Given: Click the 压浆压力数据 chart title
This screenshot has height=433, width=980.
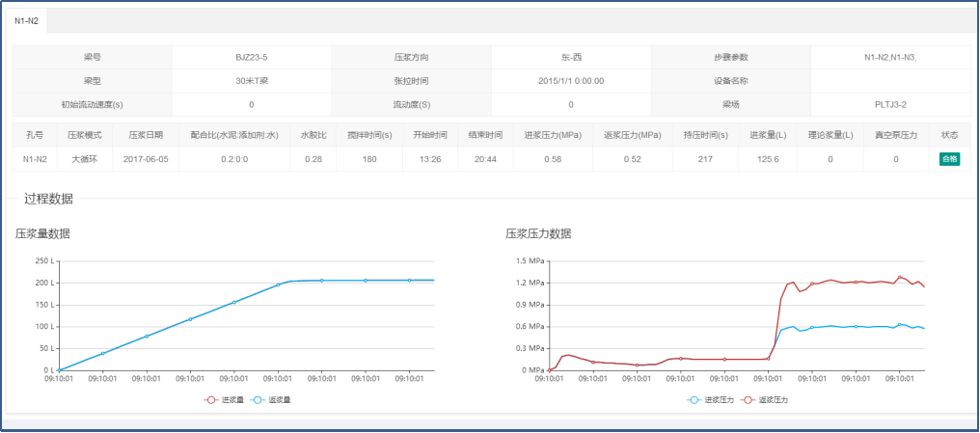Looking at the screenshot, I should [x=538, y=233].
